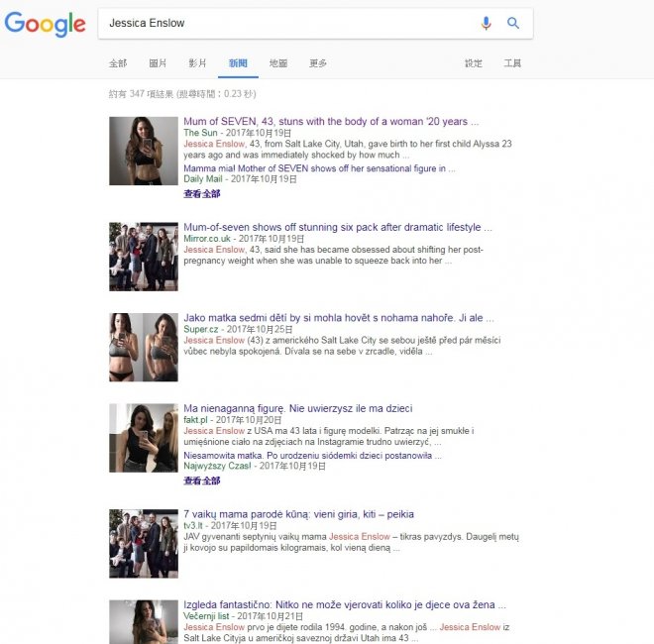654x644 pixels.
Task: Open the Mirror.co.uk 'Mum-of-seven shows off' headline
Action: [x=338, y=228]
